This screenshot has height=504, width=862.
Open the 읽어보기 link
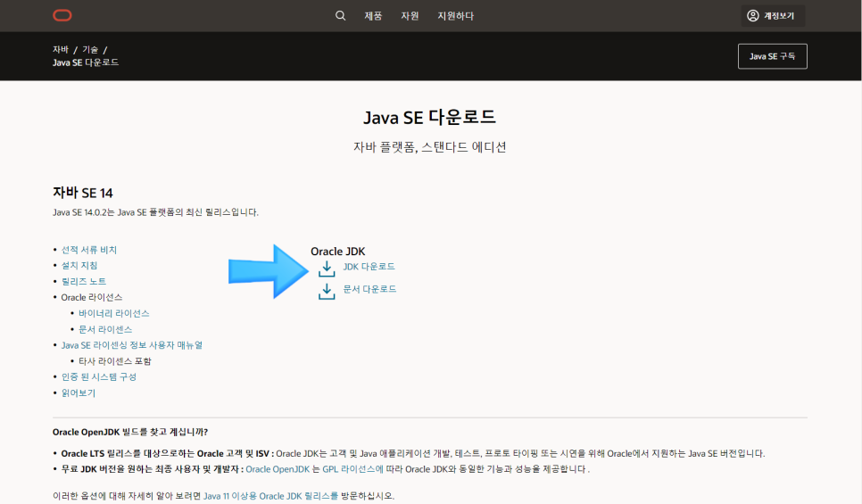78,393
